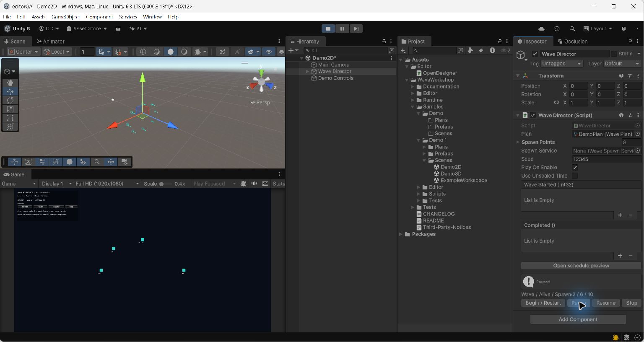The image size is (644, 342).
Task: Click the Game view Scale slider
Action: 165,184
